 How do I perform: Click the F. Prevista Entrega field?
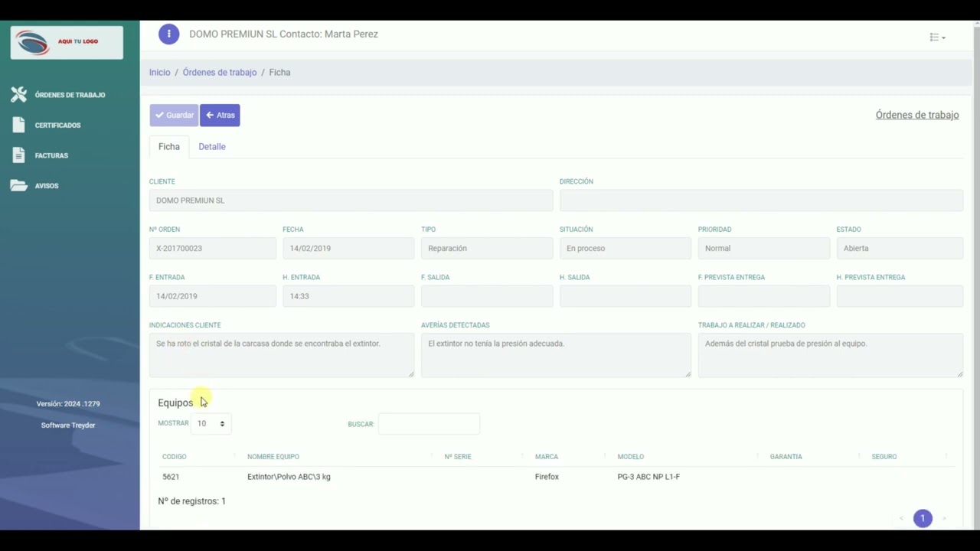764,296
